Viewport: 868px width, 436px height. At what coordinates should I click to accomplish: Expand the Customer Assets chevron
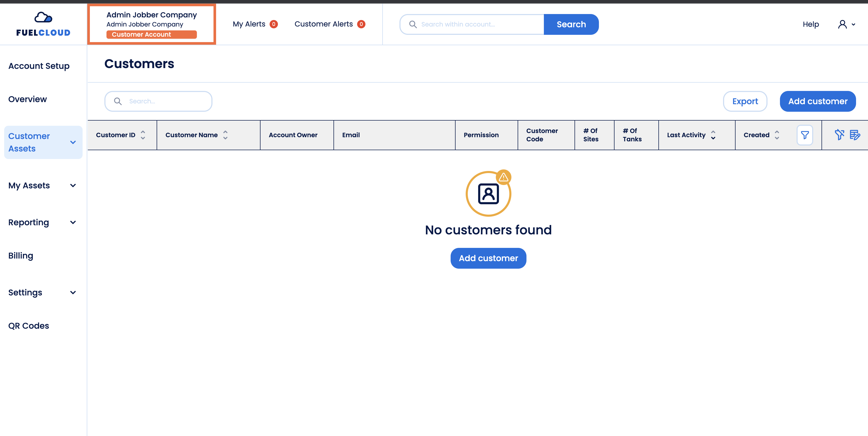(73, 142)
